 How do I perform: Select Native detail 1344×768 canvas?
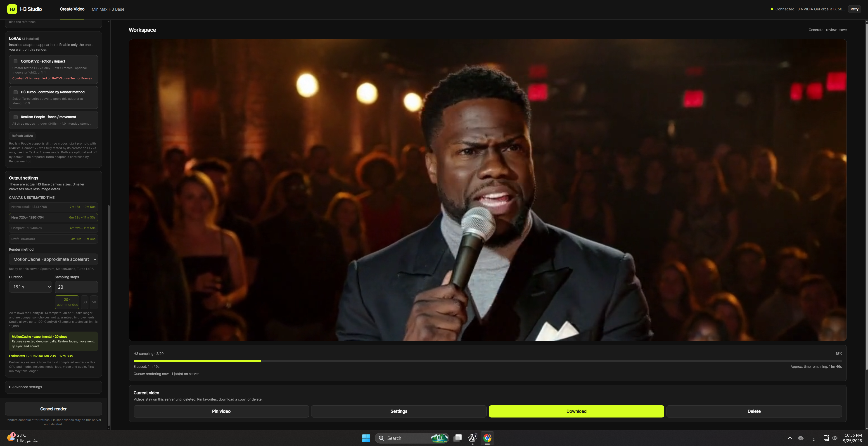pyautogui.click(x=53, y=207)
